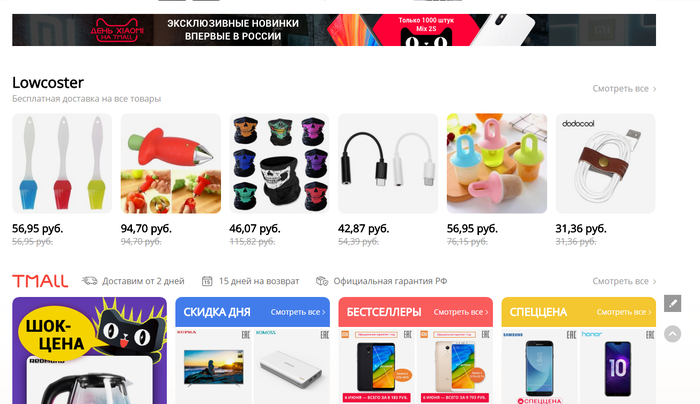Image resolution: width=700 pixels, height=404 pixels.
Task: Select the popsicle molds product thumbnail
Action: click(497, 163)
